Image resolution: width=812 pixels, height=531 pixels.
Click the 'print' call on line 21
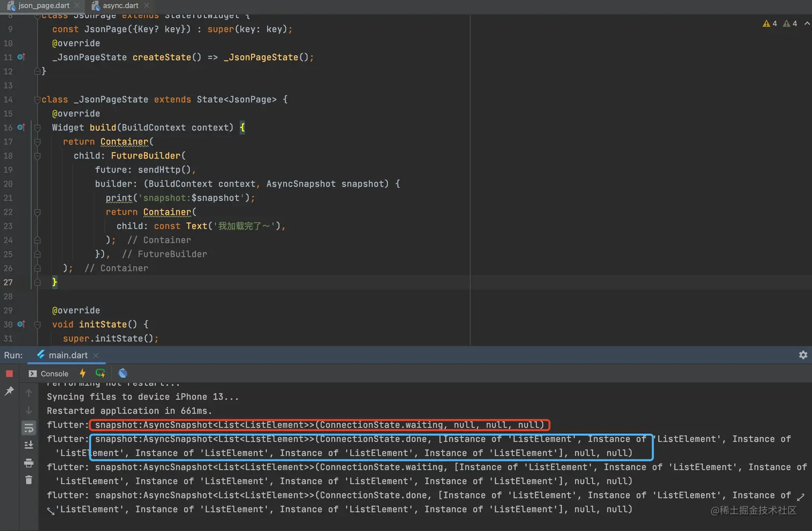coord(119,198)
